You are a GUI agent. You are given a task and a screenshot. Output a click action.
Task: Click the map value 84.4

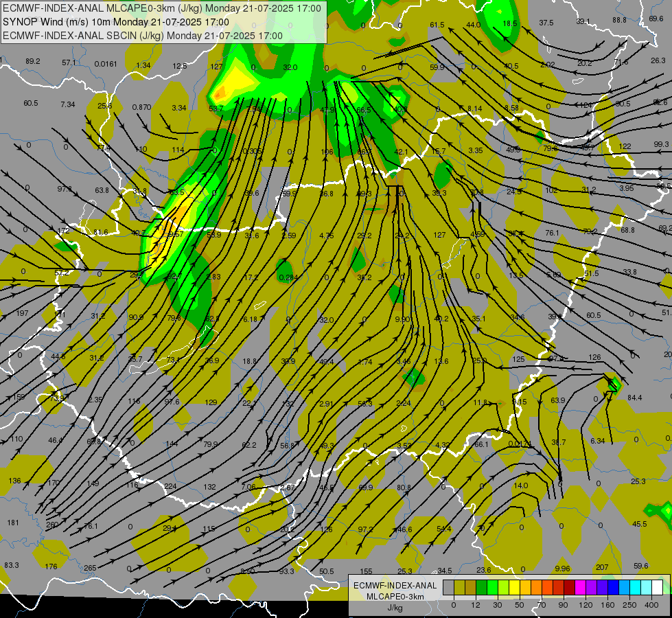point(635,398)
